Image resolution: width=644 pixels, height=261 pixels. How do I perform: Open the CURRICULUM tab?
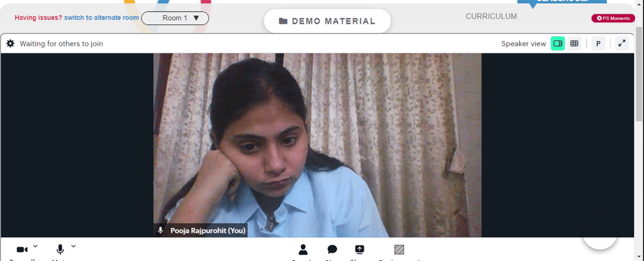pos(491,16)
